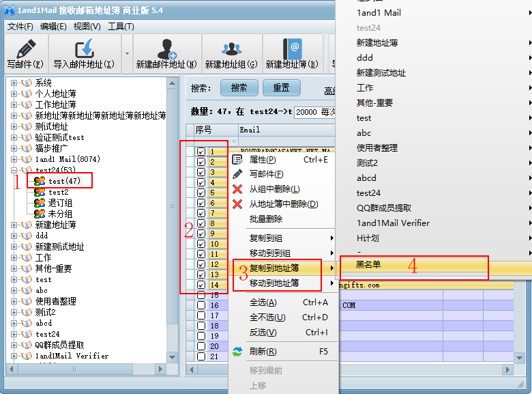The width and height of the screenshot is (532, 394).
Task: Click the 重置 reset button
Action: click(282, 88)
